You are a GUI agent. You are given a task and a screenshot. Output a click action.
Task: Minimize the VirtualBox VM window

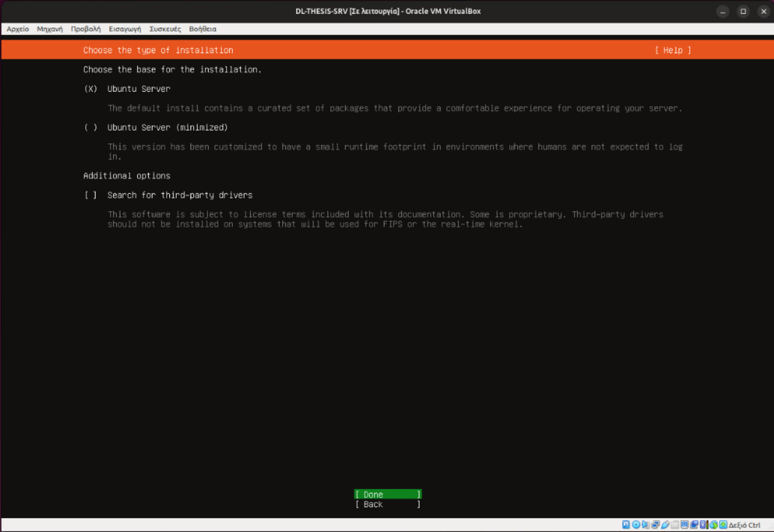point(723,11)
